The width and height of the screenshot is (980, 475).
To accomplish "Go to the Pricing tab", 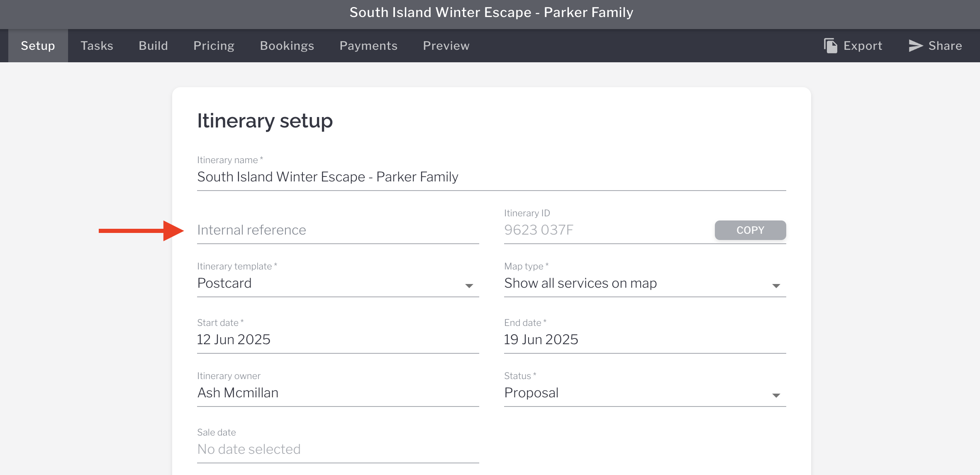I will point(214,46).
